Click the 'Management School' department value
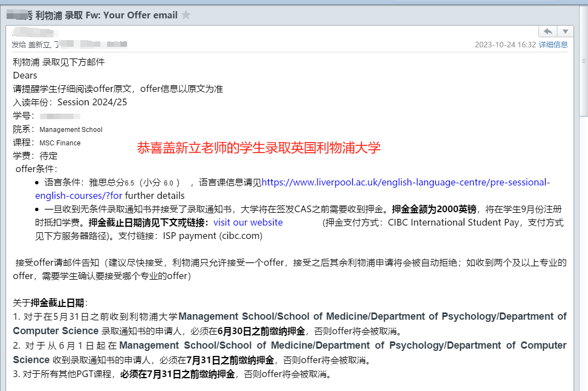 click(x=71, y=129)
